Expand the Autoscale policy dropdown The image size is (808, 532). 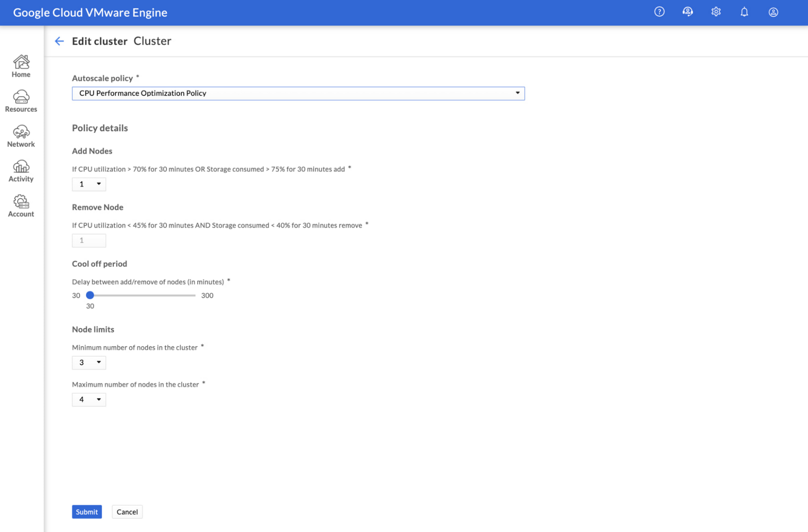[x=518, y=92]
